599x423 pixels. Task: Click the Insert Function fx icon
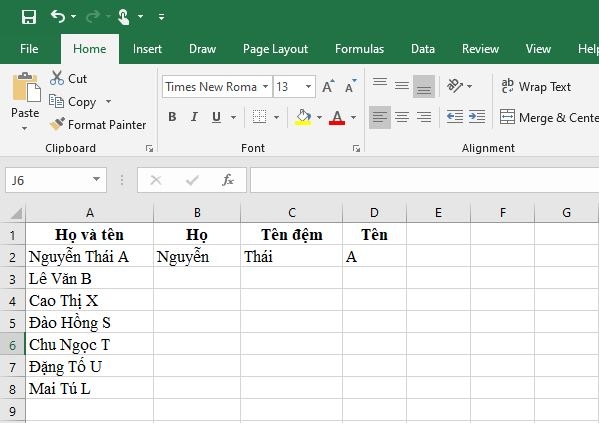click(228, 180)
